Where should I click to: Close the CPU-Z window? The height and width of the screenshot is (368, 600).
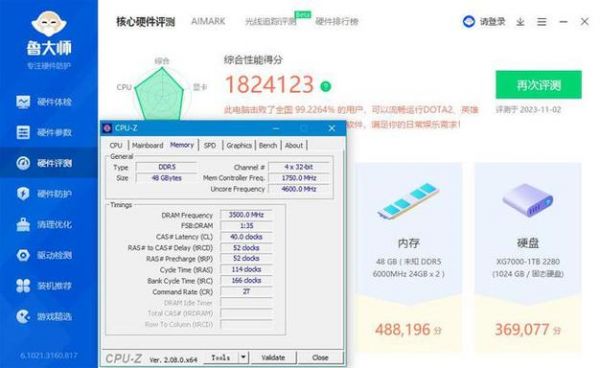click(x=332, y=129)
